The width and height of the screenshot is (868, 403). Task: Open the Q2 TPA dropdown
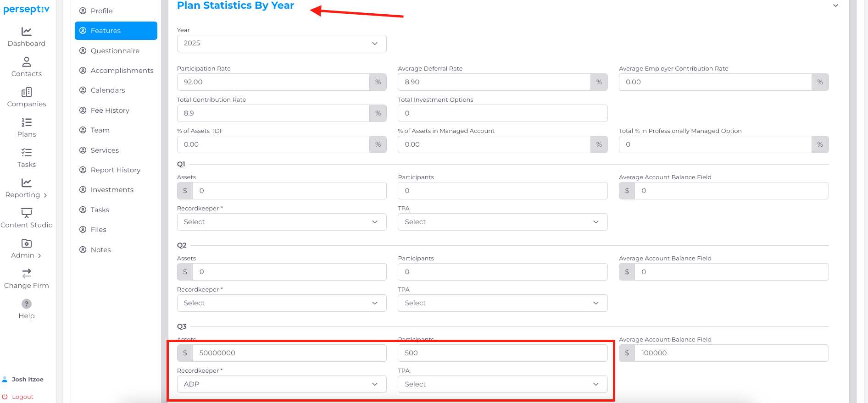[503, 303]
